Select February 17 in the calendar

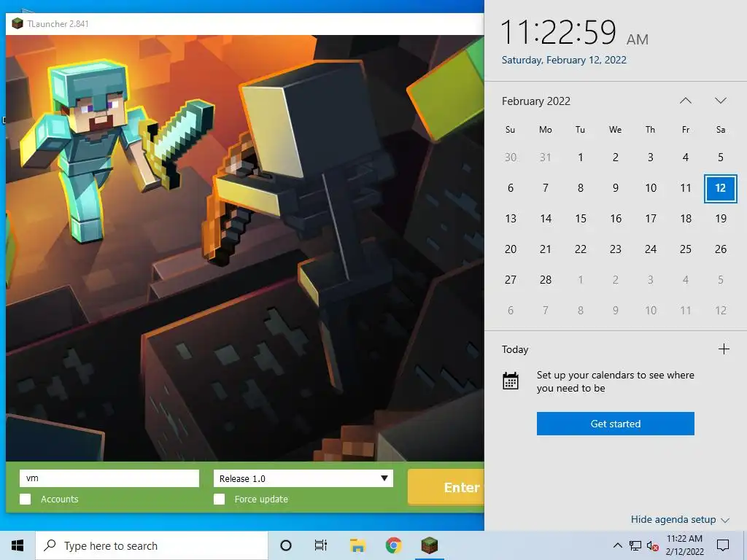click(651, 219)
